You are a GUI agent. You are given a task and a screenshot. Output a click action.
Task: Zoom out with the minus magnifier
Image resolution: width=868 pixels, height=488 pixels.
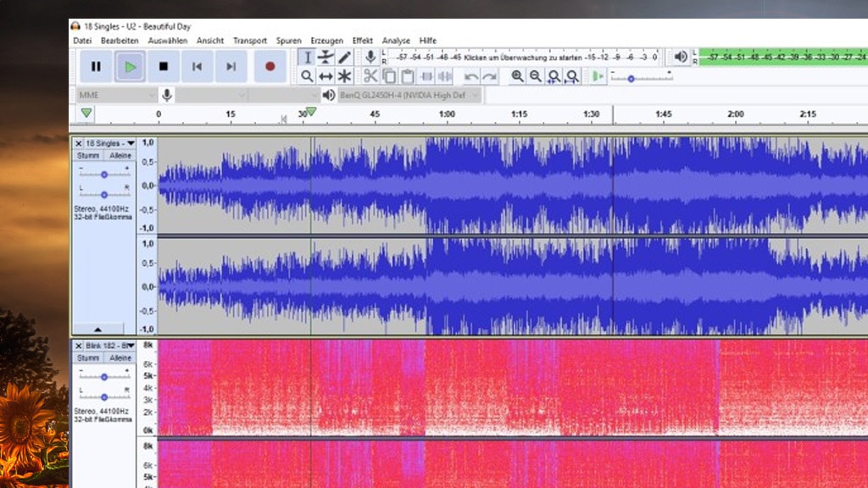pos(536,76)
